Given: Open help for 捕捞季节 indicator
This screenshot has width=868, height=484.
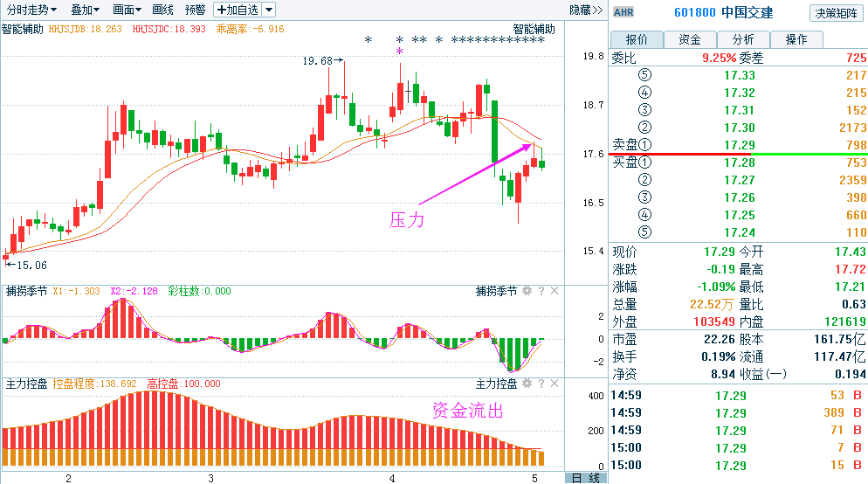Looking at the screenshot, I should [x=541, y=291].
